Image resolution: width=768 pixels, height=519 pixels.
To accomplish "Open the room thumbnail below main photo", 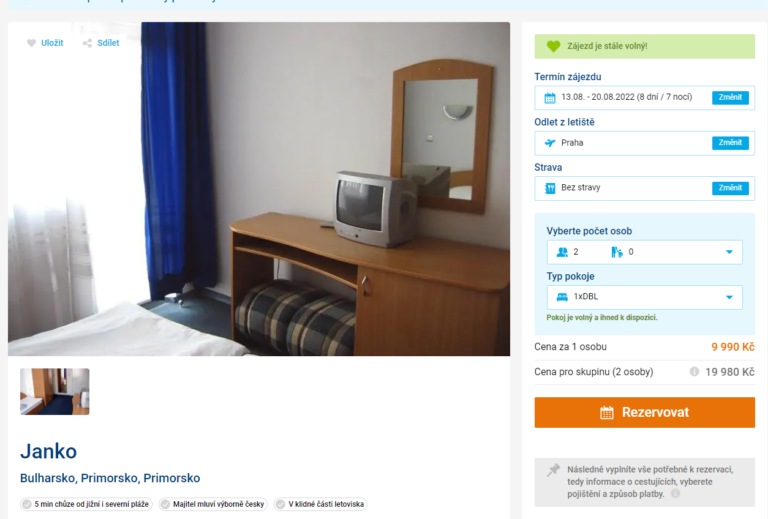I will [x=55, y=392].
